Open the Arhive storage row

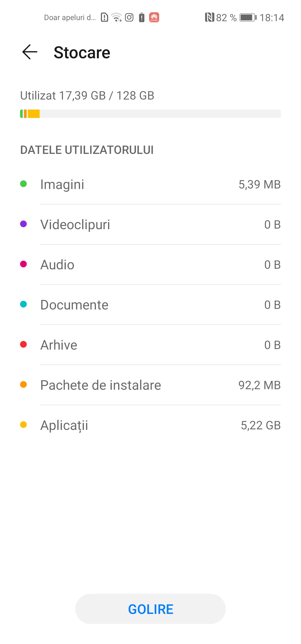coord(151,345)
